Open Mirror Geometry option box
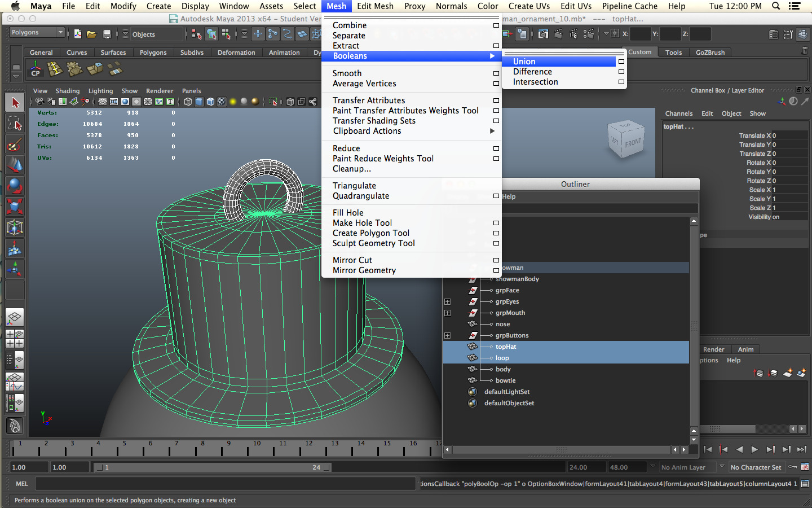 click(x=496, y=270)
